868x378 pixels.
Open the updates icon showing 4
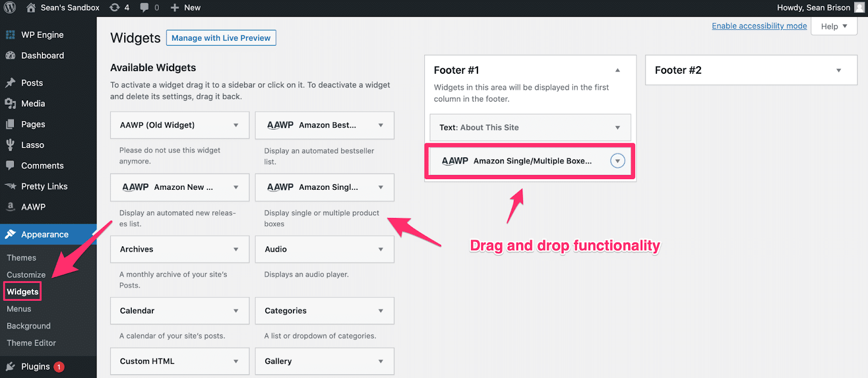(114, 8)
